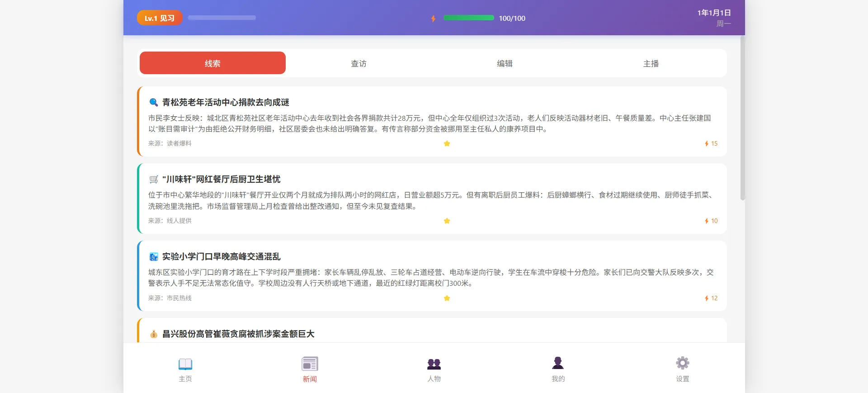The width and height of the screenshot is (868, 393).
Task: Click the lightning energy icon in header
Action: click(433, 19)
